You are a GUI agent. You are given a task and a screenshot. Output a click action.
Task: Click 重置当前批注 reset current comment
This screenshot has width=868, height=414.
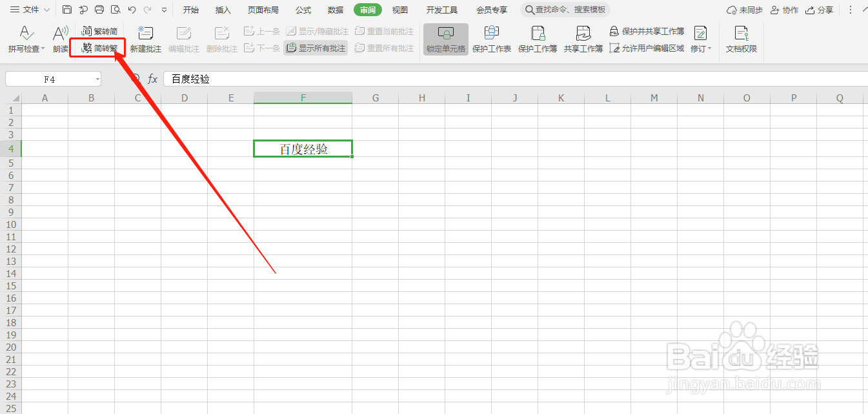(x=384, y=31)
